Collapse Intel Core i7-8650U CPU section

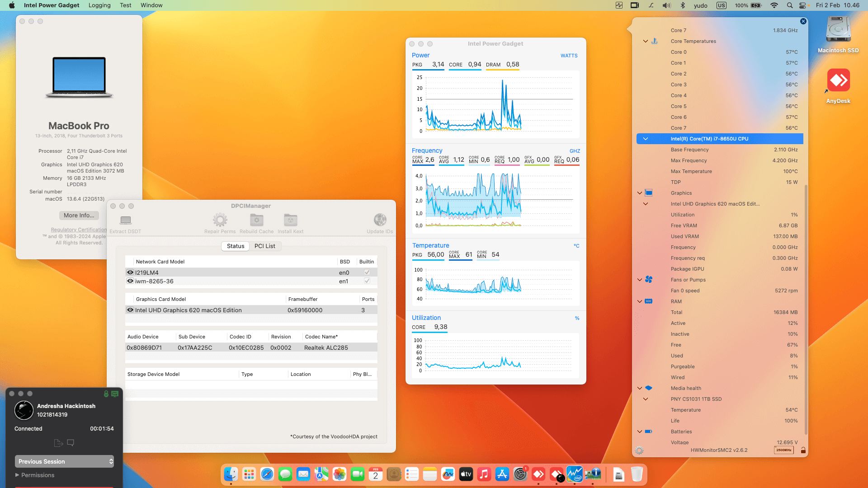tap(646, 139)
